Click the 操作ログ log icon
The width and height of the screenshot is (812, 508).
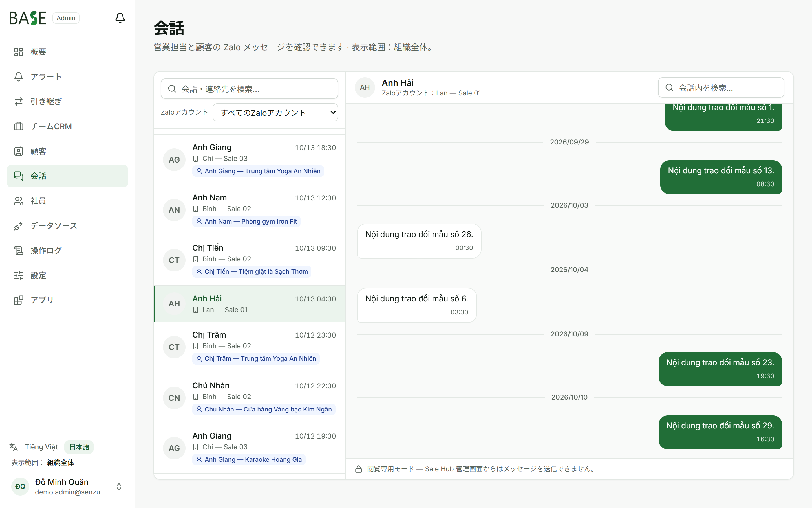tap(18, 251)
